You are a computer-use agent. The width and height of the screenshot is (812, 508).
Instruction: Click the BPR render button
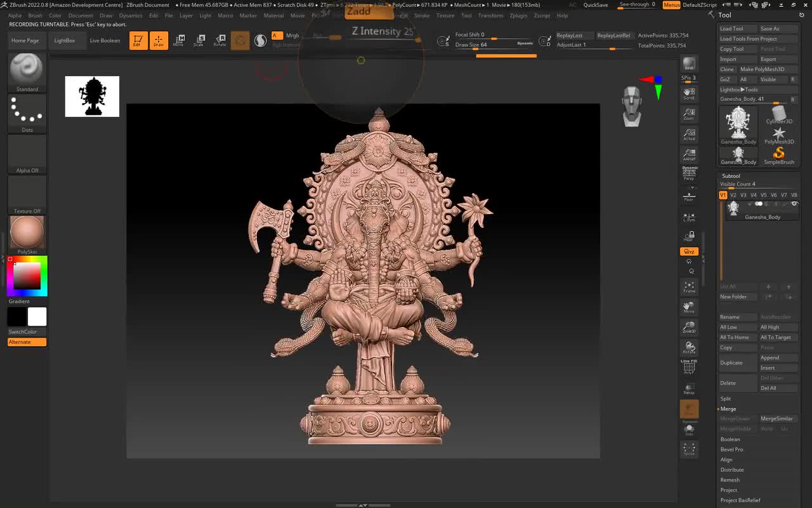click(x=689, y=64)
